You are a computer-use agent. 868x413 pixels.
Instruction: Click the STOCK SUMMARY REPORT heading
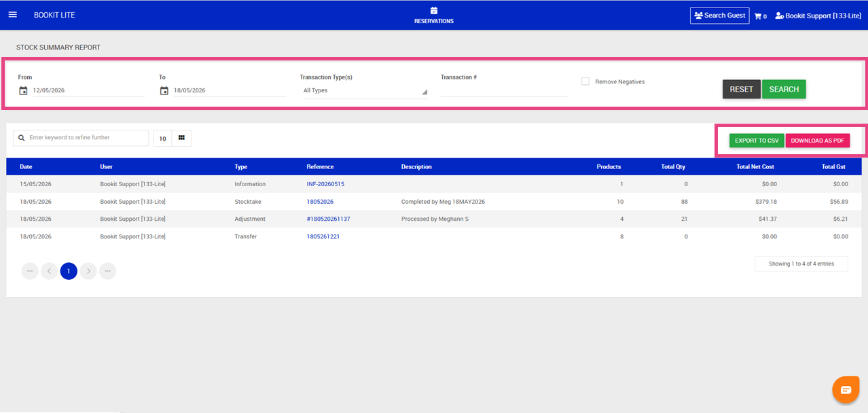[58, 48]
